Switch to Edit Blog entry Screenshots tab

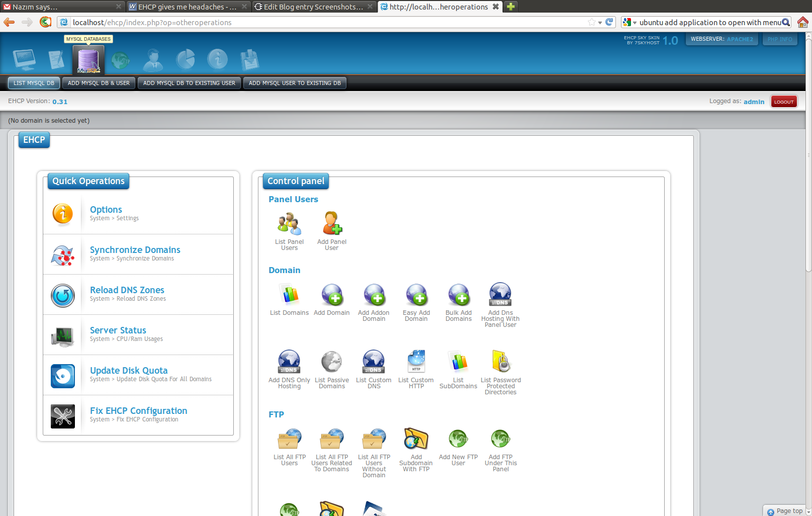[x=313, y=7]
